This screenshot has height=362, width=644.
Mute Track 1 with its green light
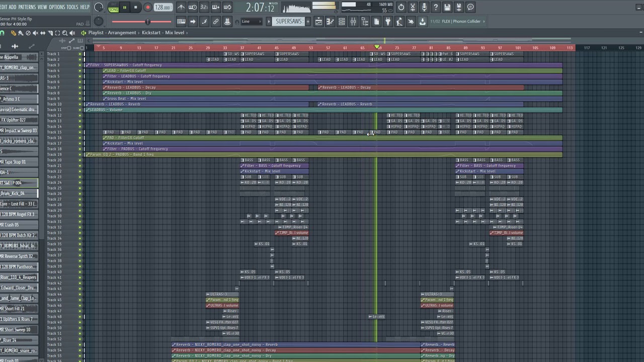tap(79, 54)
